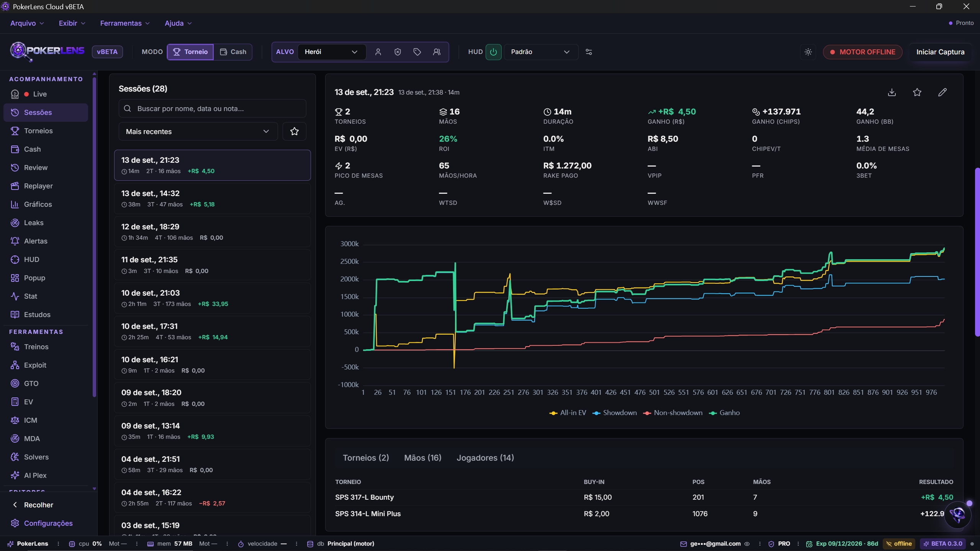
Task: Toggle All-in EV series in legend
Action: pos(568,413)
